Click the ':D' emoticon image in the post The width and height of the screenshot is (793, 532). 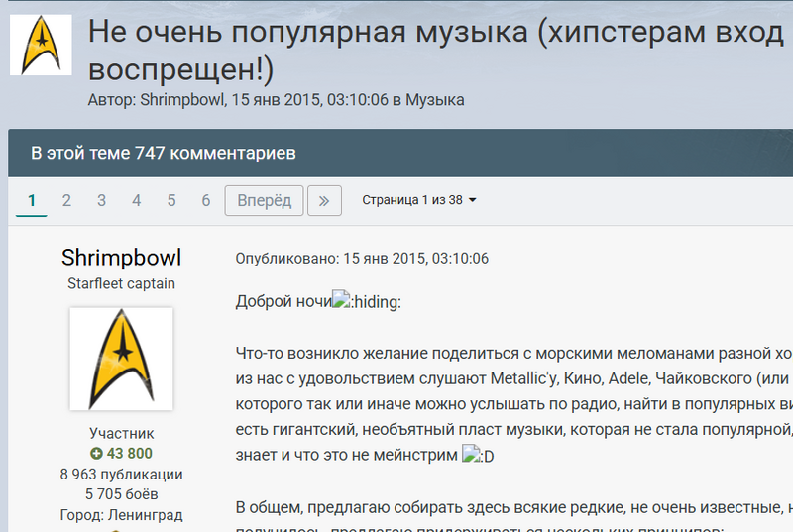point(478,456)
